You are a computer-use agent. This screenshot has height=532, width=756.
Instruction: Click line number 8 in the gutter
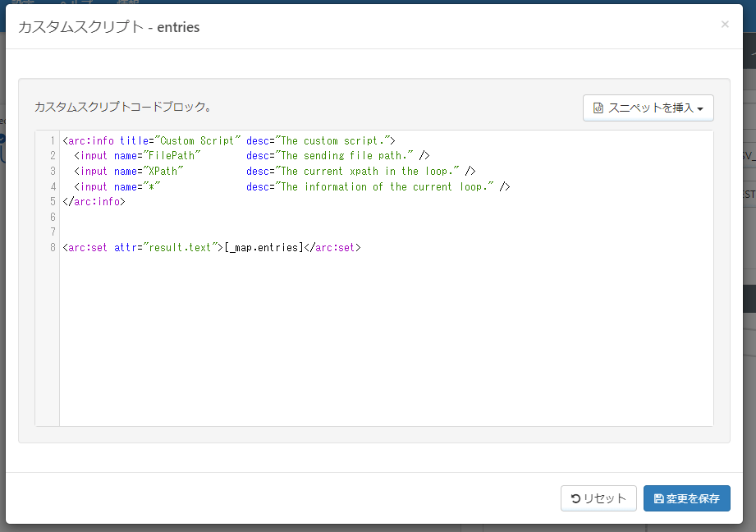[x=52, y=247]
